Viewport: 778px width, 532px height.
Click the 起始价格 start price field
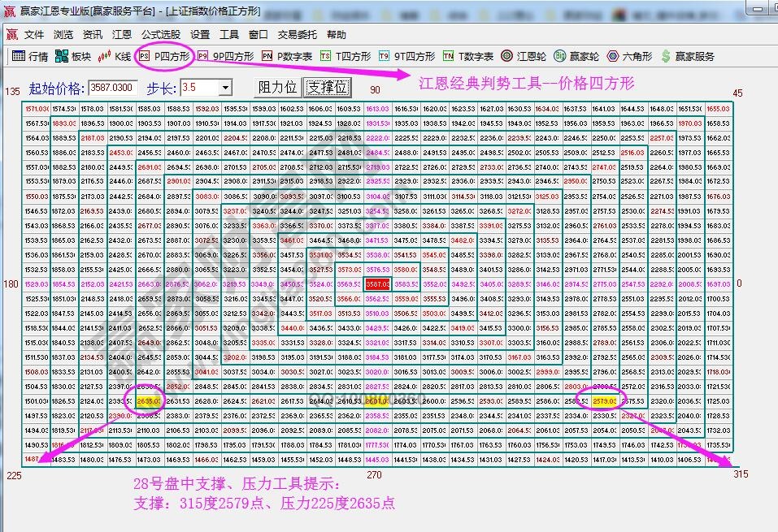pos(110,87)
